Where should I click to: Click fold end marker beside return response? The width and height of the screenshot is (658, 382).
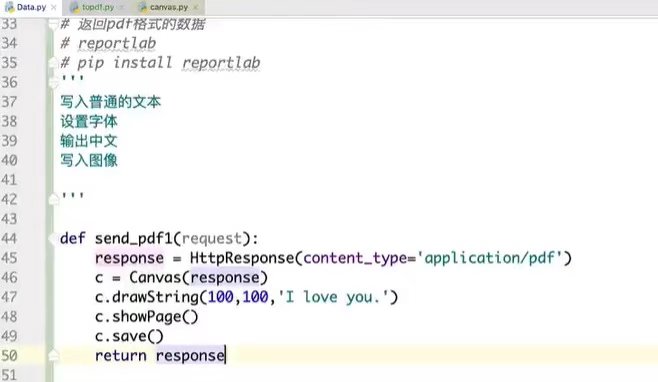click(x=53, y=356)
